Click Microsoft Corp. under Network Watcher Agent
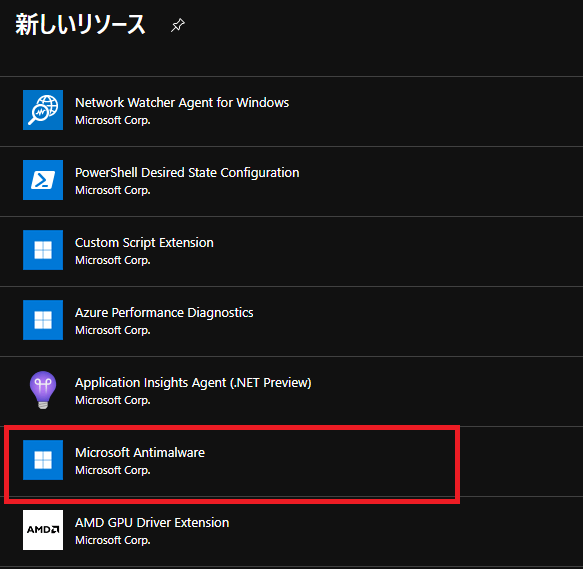583x569 pixels. tap(113, 120)
